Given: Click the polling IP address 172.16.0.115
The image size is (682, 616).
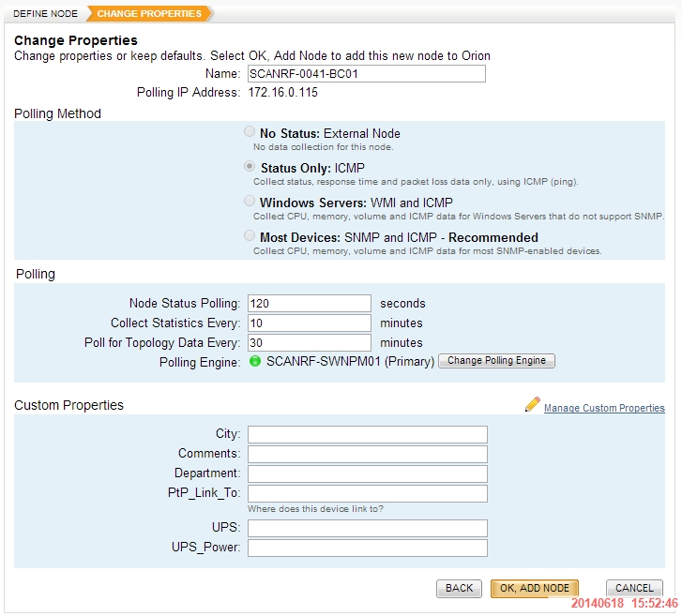Looking at the screenshot, I should (x=282, y=92).
